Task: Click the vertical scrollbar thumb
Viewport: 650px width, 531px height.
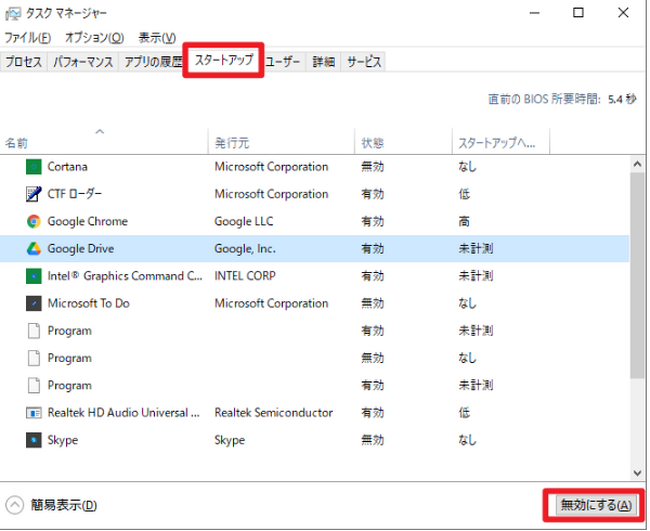Action: coord(638,275)
